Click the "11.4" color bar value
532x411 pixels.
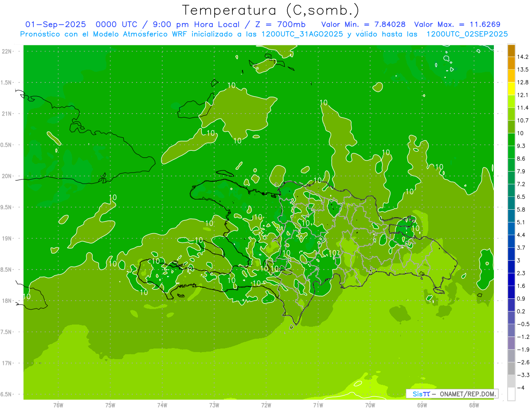click(x=523, y=108)
